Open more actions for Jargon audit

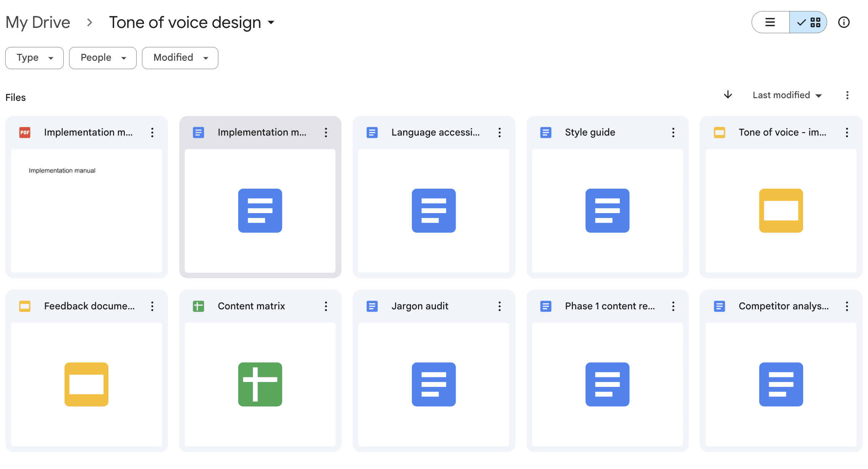tap(500, 306)
